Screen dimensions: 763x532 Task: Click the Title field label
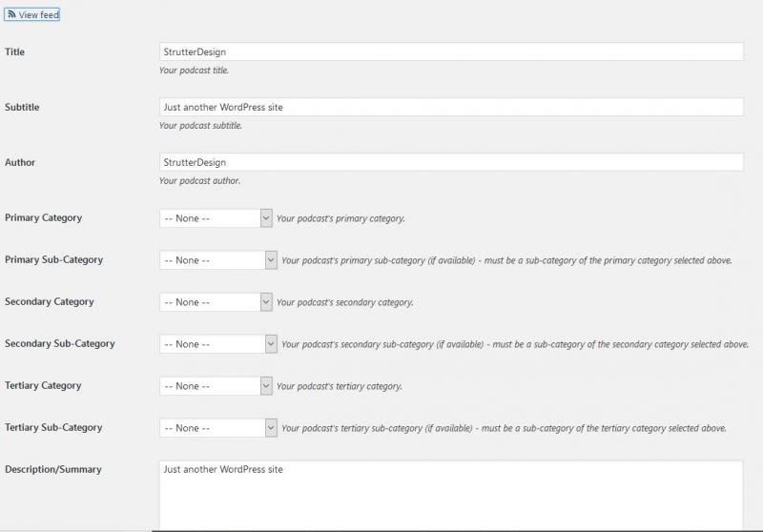[x=15, y=51]
